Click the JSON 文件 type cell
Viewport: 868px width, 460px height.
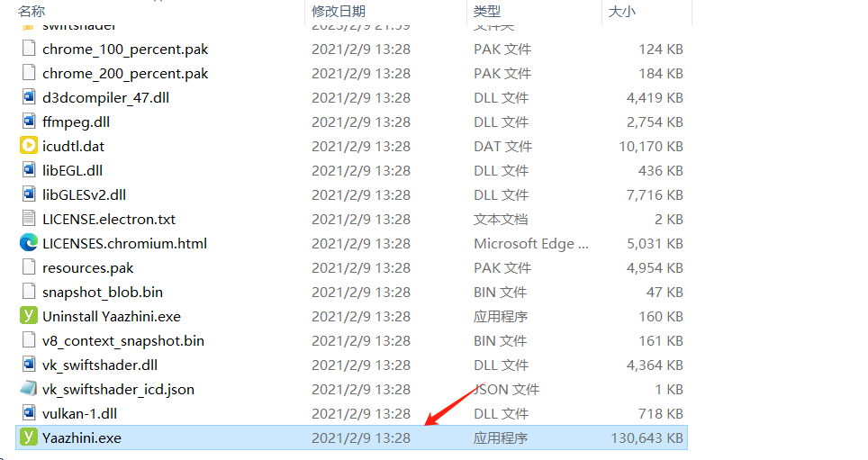(x=506, y=390)
